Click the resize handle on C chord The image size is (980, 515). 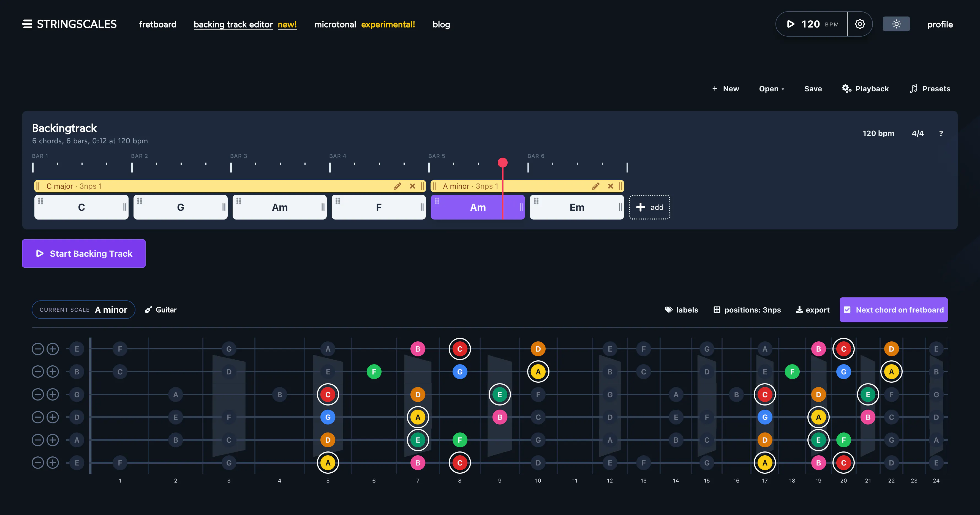click(125, 207)
